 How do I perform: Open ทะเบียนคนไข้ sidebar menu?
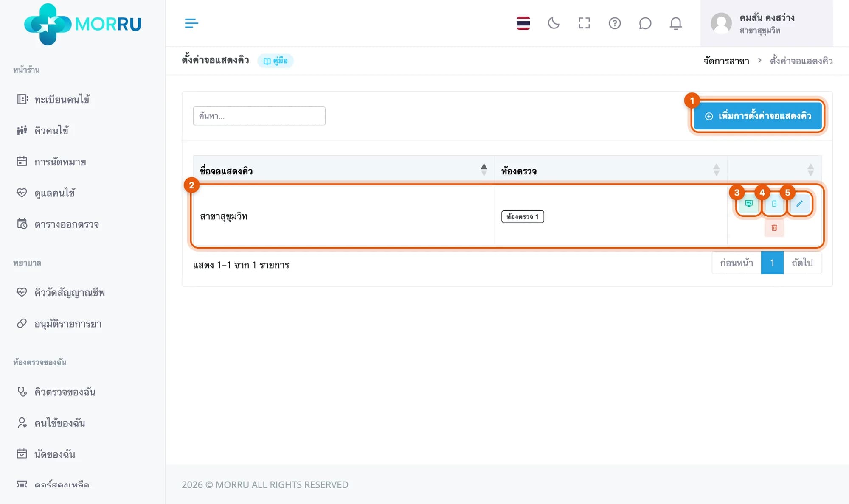pos(53,99)
